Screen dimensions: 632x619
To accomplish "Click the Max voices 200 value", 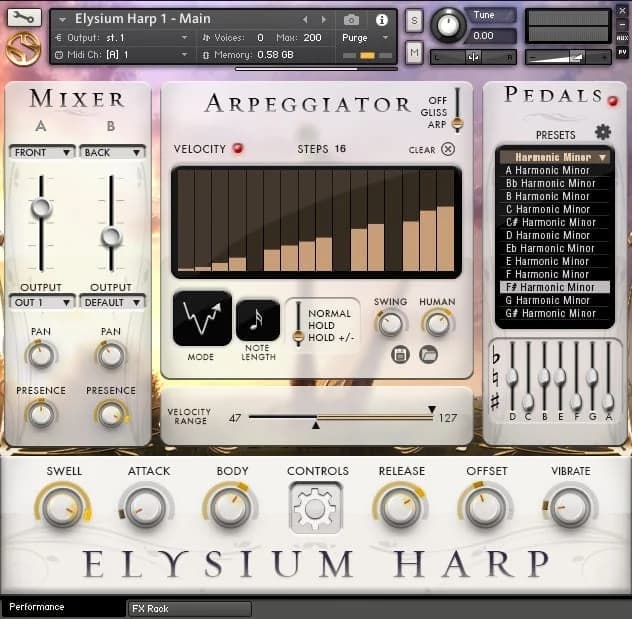I will click(312, 38).
